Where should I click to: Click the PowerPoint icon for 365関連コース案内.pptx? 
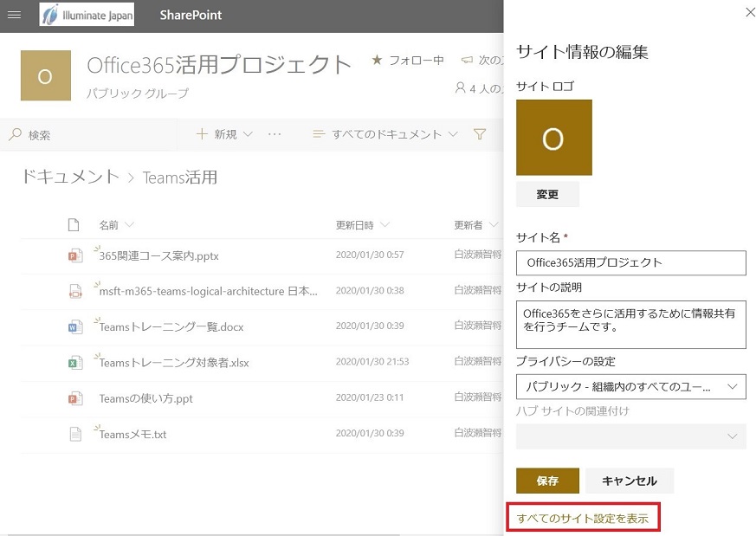click(75, 255)
